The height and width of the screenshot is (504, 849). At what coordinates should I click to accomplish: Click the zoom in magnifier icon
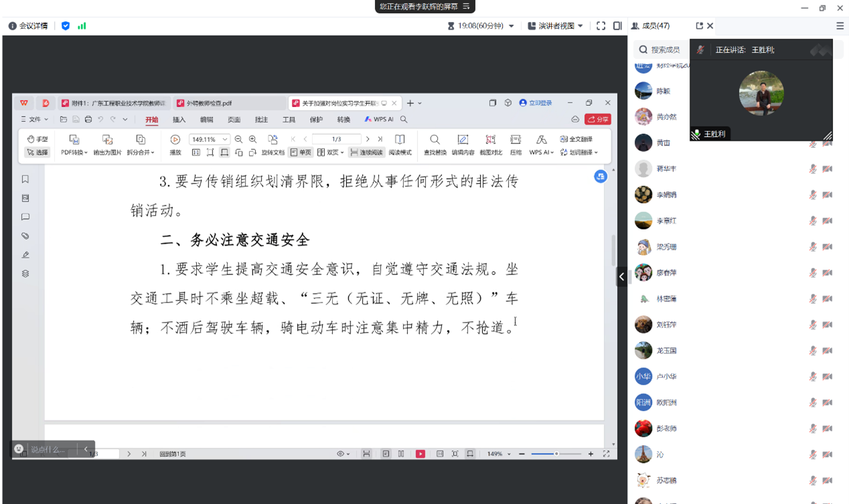pos(252,139)
